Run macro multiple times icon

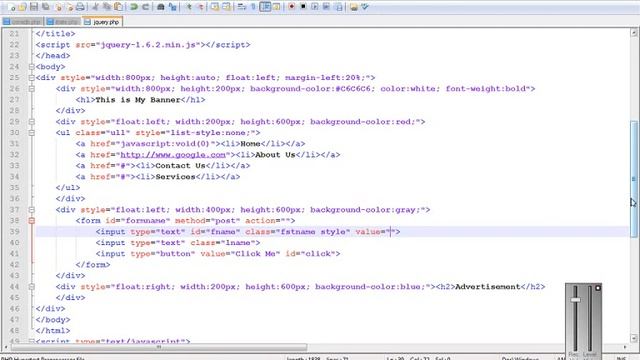(326, 7)
